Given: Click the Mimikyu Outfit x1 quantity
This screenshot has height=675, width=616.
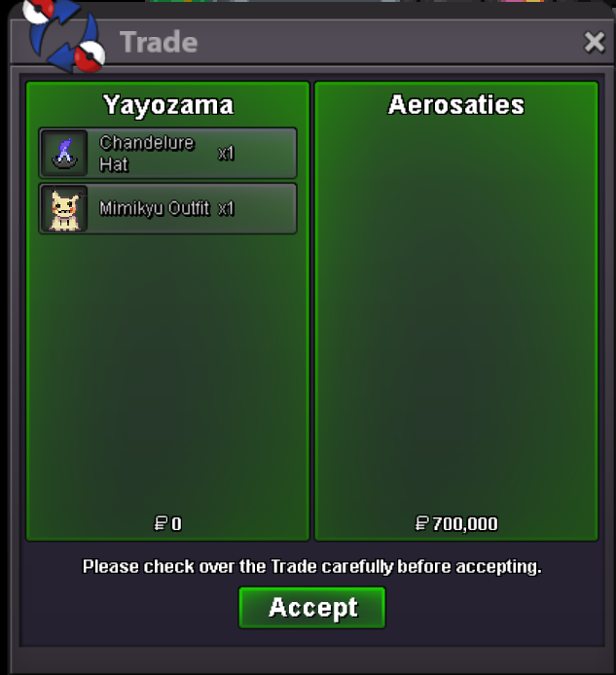Looking at the screenshot, I should [x=226, y=209].
